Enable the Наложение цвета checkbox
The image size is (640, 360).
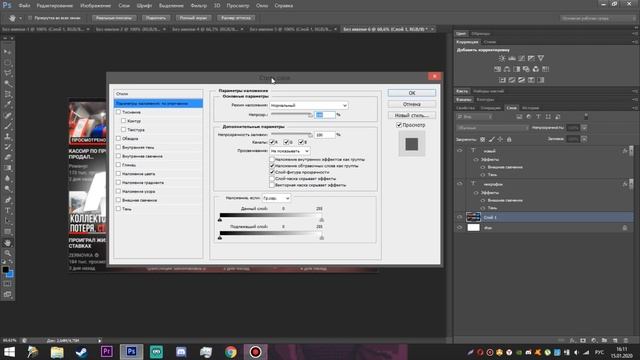118,173
